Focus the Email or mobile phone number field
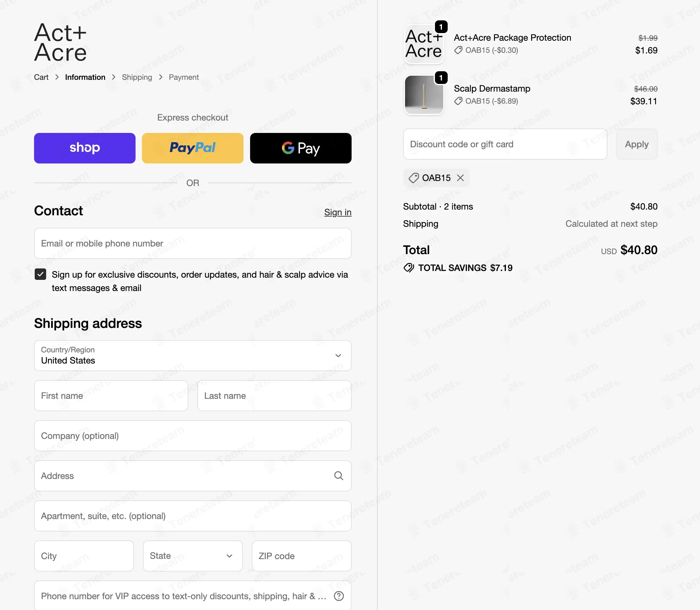700x610 pixels. [x=193, y=243]
